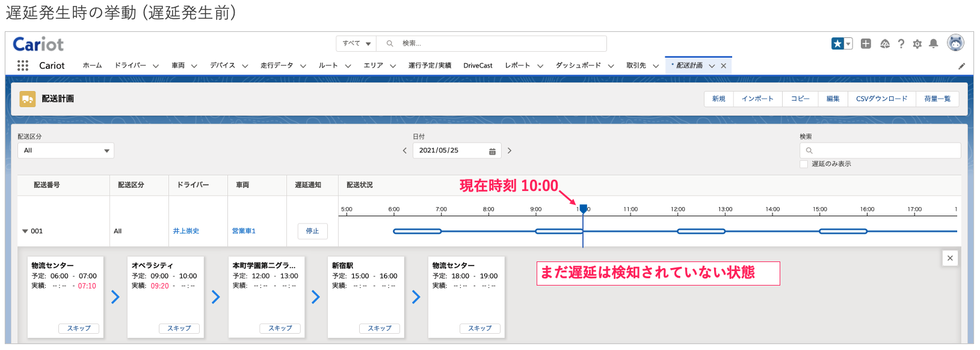Go to next date arrow
This screenshot has width=980, height=350.
(509, 151)
